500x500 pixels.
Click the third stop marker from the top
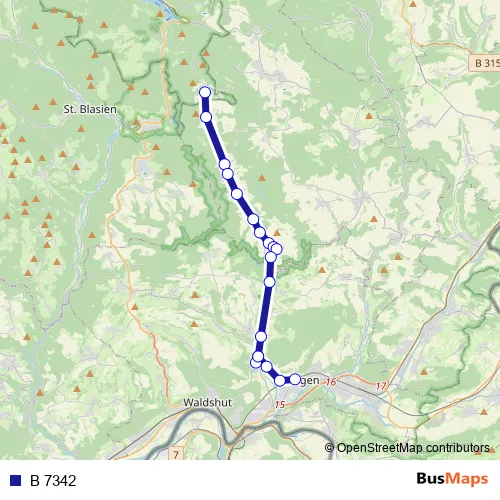(225, 164)
